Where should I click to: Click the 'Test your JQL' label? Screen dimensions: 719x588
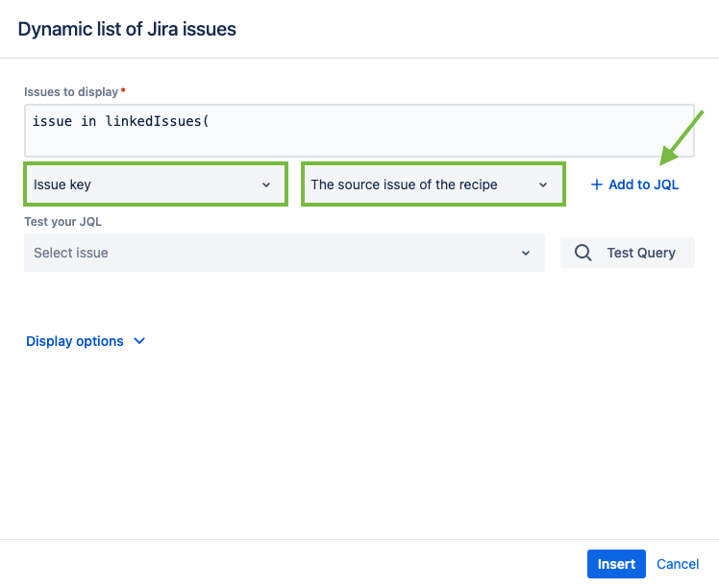[x=62, y=221]
